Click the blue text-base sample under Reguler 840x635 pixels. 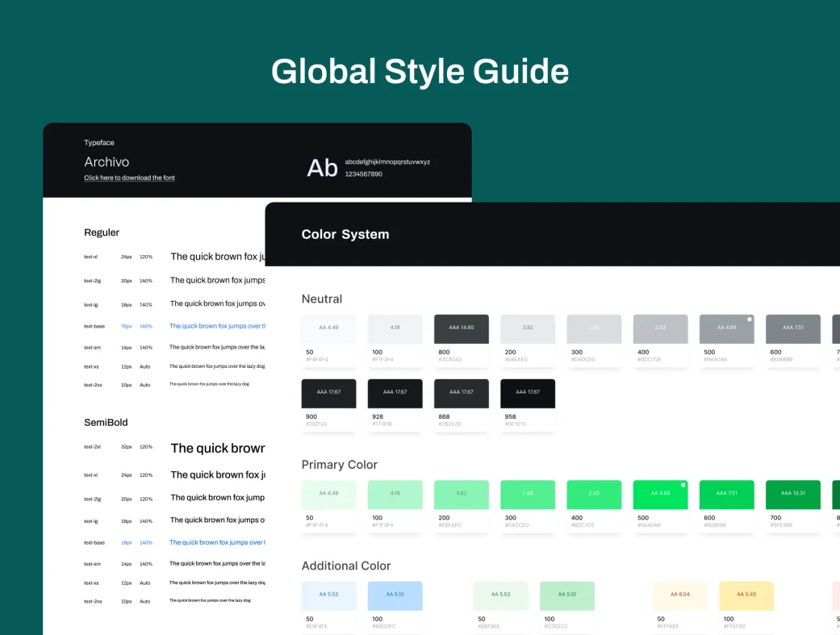pos(216,326)
